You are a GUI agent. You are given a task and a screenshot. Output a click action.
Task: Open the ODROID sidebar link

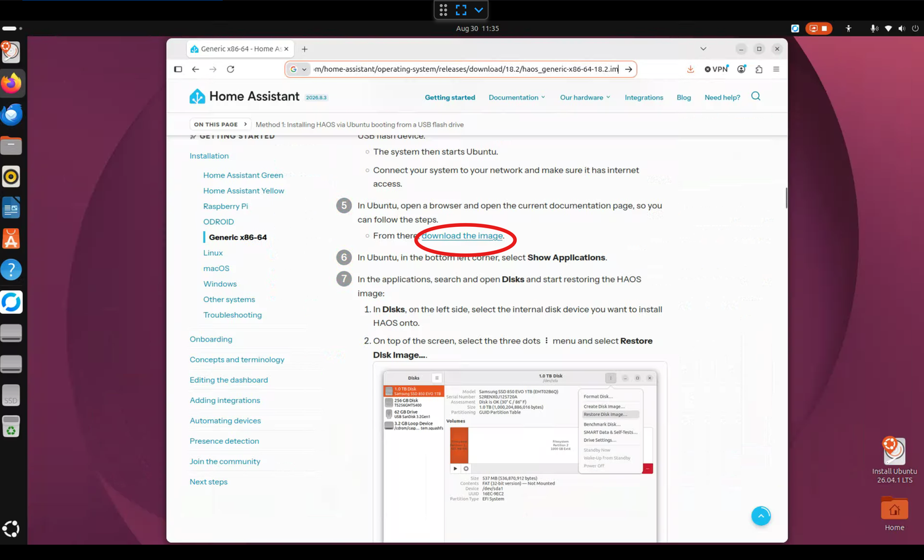[218, 222]
